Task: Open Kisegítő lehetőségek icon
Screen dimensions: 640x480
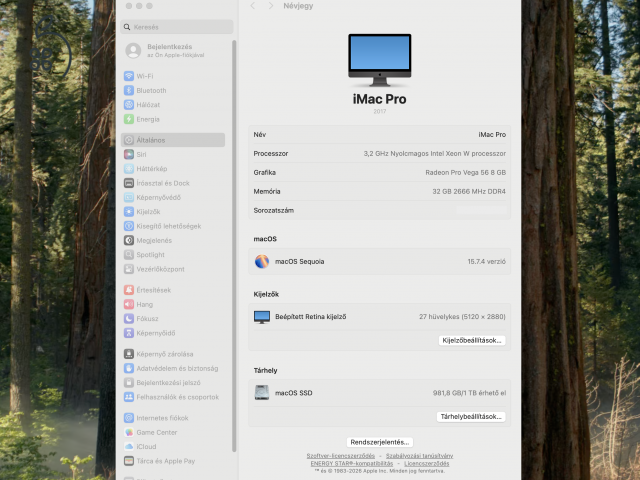Action: coord(129,226)
